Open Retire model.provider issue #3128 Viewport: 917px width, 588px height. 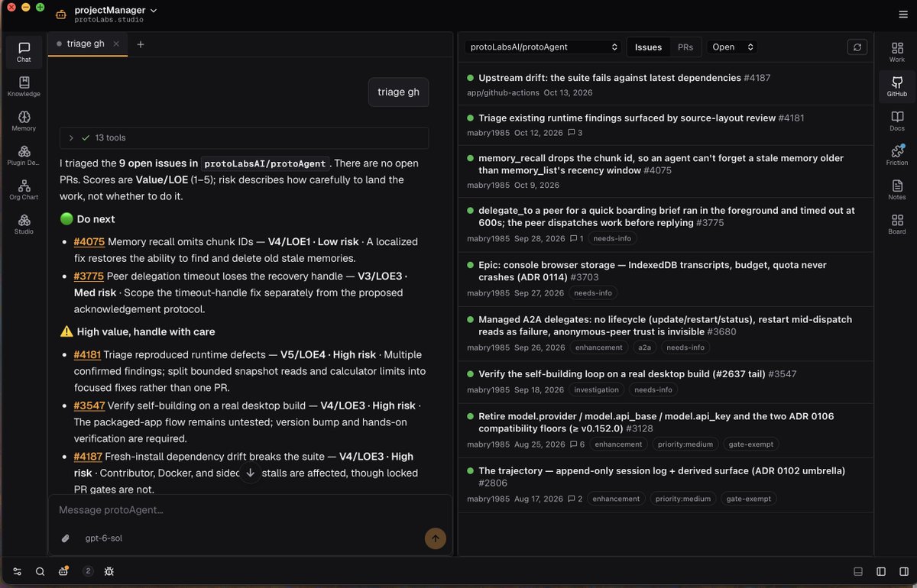tap(665, 429)
